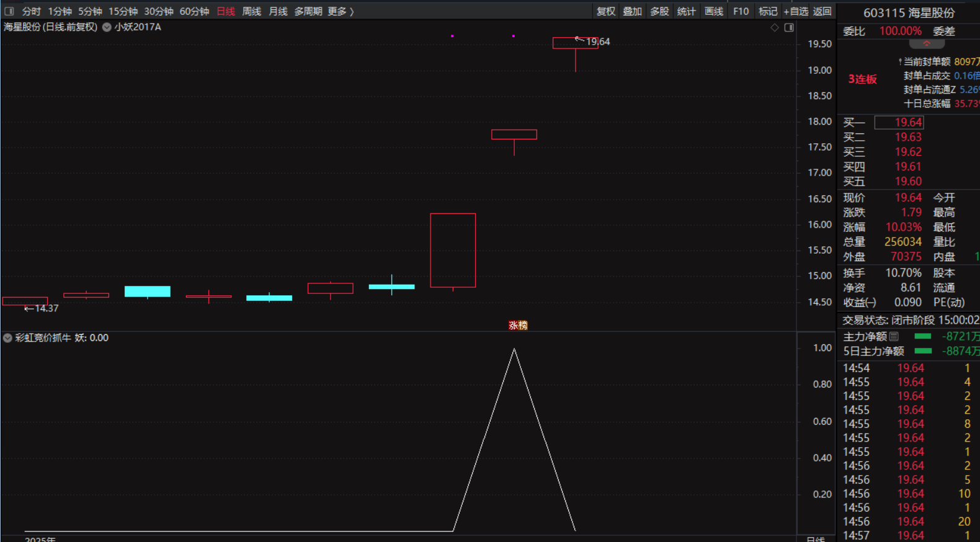
Task: Open the 小妖2017A indicator dropdown
Action: pyautogui.click(x=107, y=27)
